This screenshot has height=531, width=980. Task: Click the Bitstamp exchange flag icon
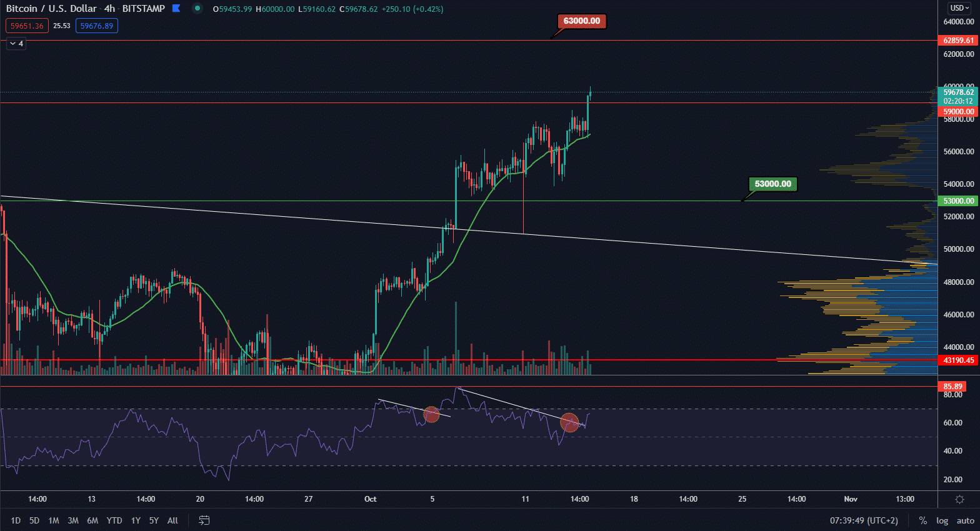[x=176, y=9]
